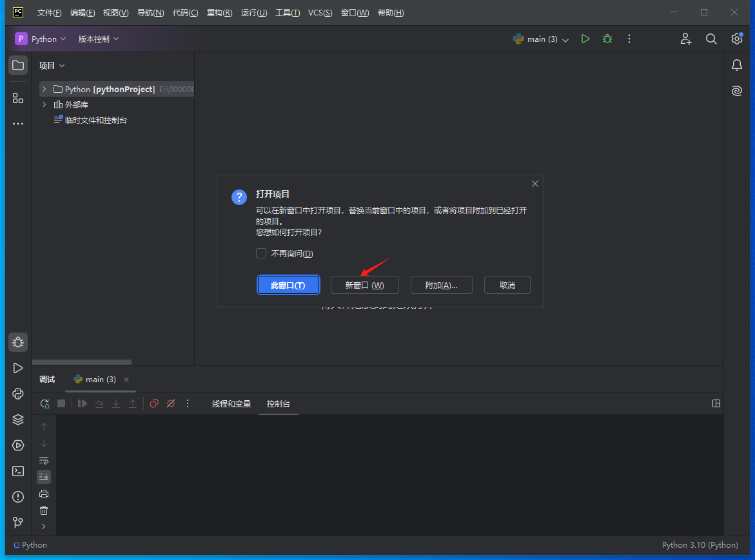Open AI Assistant spiral icon
This screenshot has height=560, width=755.
coord(737,90)
